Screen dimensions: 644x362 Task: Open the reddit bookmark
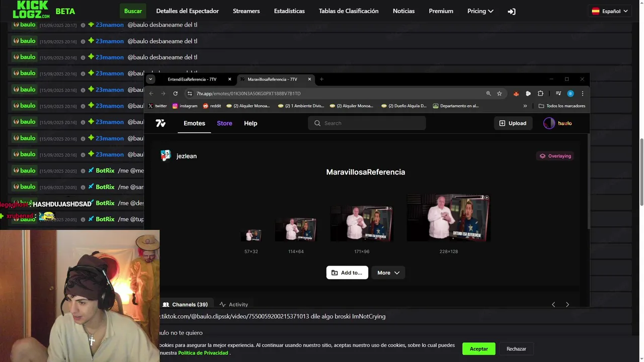point(212,106)
